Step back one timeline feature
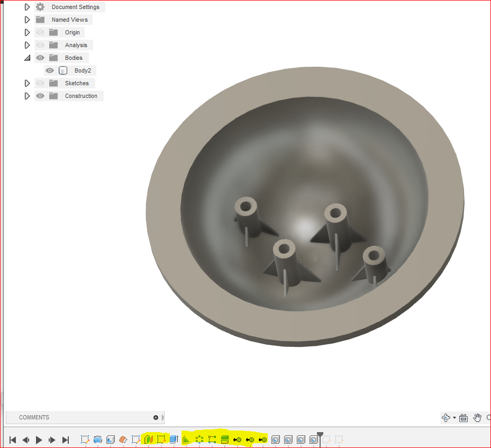Viewport: 491px width, 448px height. 26,440
